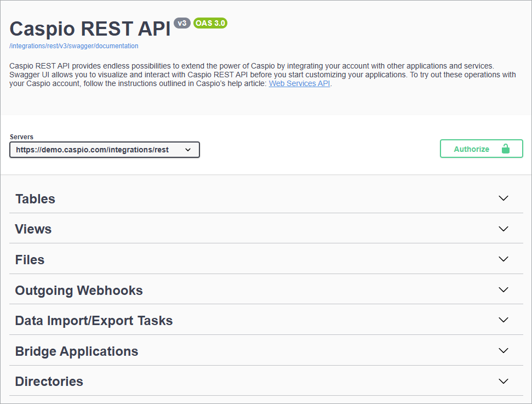The height and width of the screenshot is (404, 532).
Task: Click the Outgoing Webhooks heading
Action: pos(79,291)
